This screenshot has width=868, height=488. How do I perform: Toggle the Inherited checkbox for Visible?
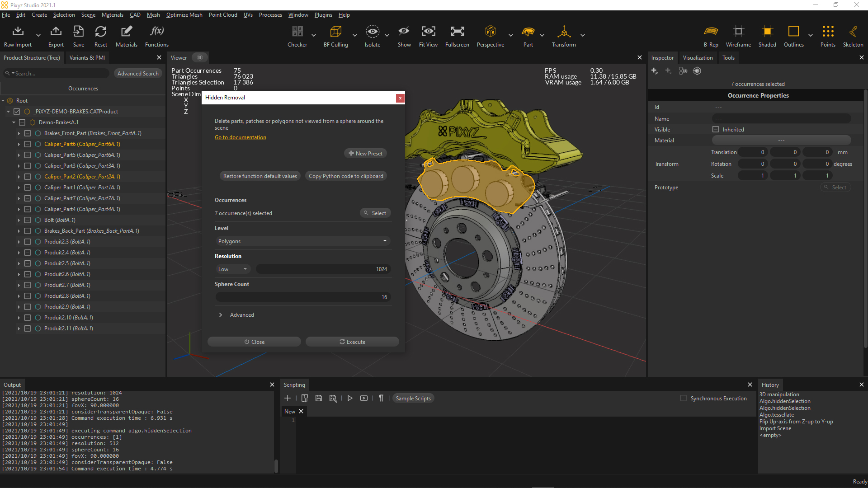715,129
